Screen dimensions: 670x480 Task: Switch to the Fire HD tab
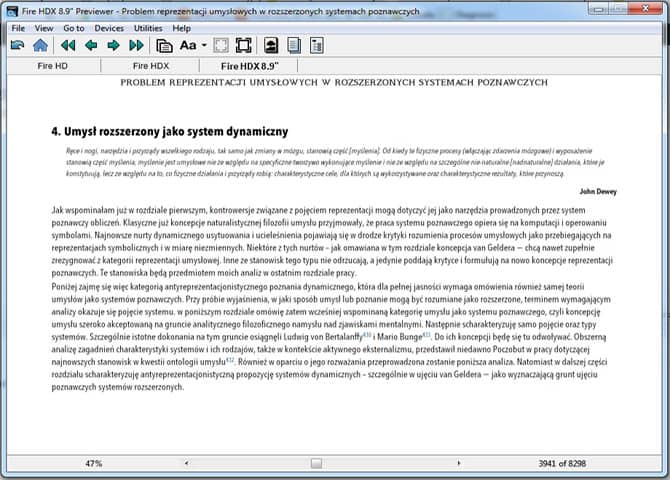54,65
